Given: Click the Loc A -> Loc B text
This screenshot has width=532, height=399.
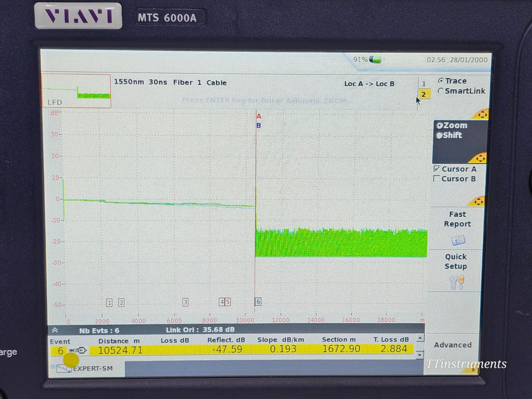Looking at the screenshot, I should pos(369,84).
